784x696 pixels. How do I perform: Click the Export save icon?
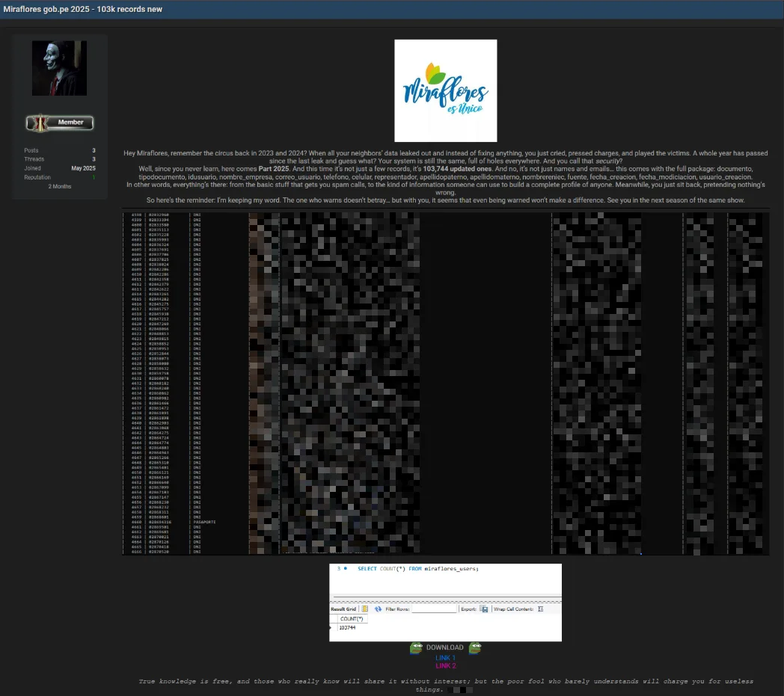coord(484,609)
